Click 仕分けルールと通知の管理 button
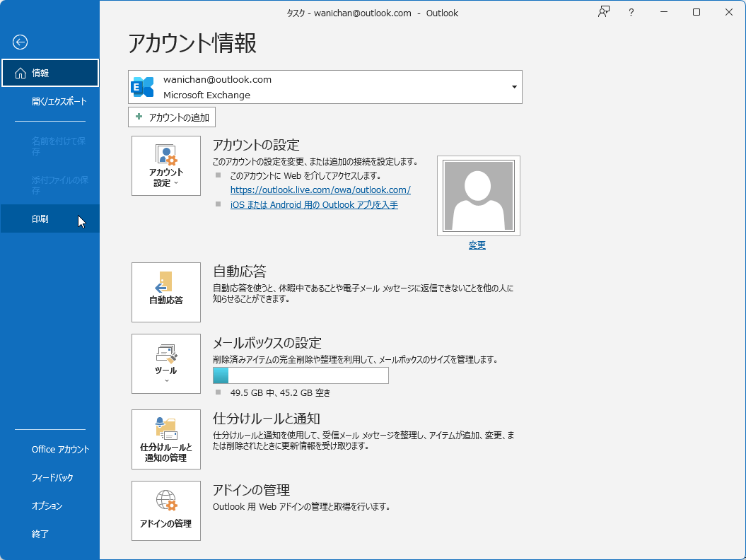The width and height of the screenshot is (746, 560). point(166,439)
